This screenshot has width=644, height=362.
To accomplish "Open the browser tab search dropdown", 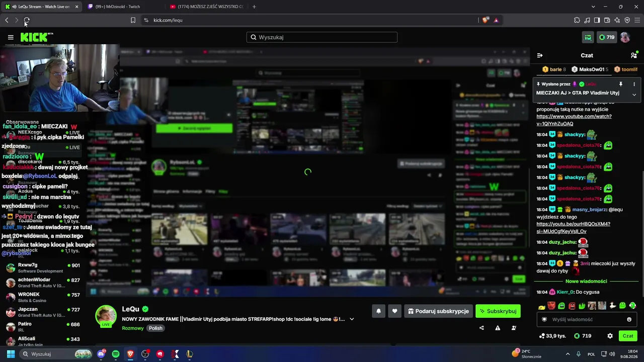I will click(593, 7).
